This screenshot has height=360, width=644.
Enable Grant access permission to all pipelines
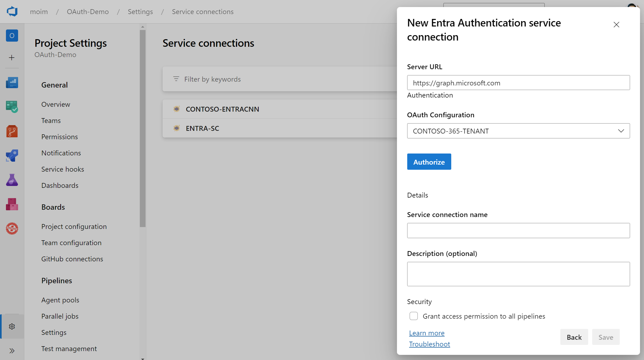[x=414, y=316]
